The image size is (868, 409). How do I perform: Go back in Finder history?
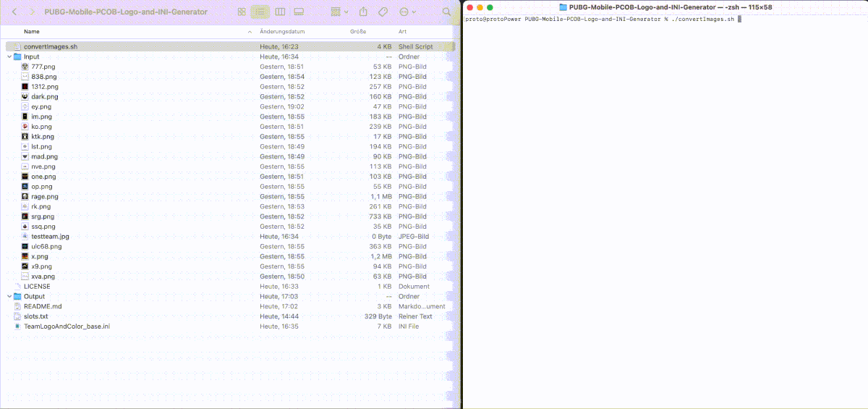point(14,12)
